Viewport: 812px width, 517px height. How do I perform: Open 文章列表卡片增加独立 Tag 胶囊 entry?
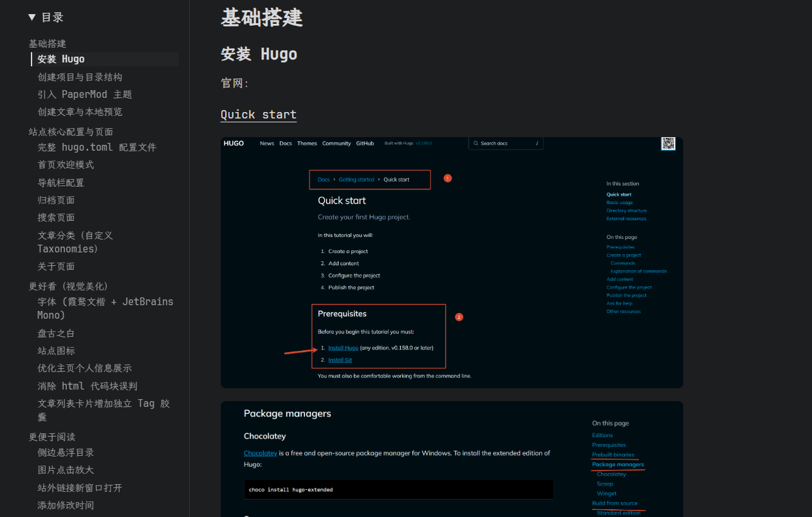(x=104, y=410)
